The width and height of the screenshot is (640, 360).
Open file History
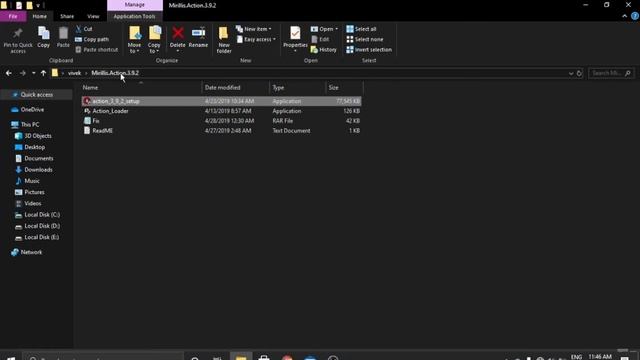click(324, 49)
